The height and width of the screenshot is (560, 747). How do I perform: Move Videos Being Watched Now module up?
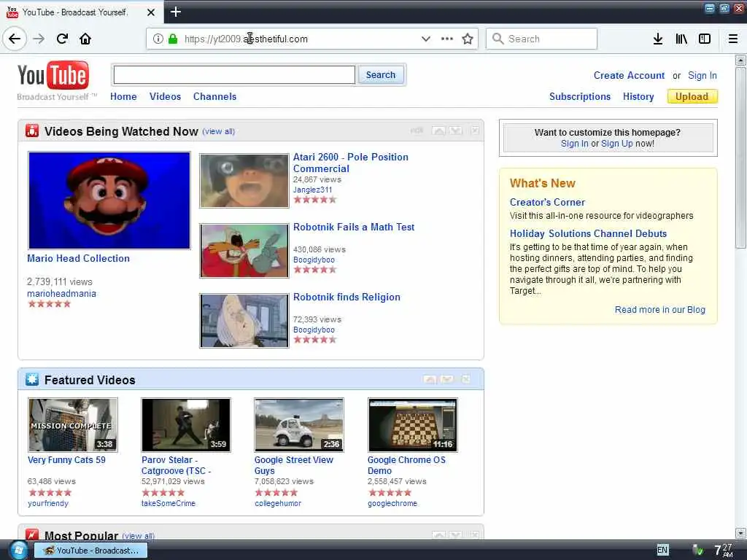tap(438, 131)
